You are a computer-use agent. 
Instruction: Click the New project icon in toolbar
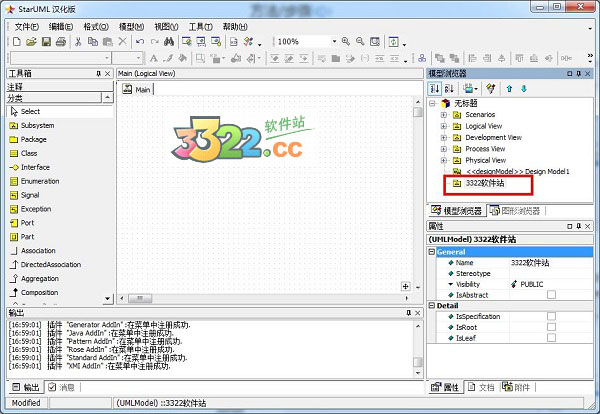(x=16, y=41)
